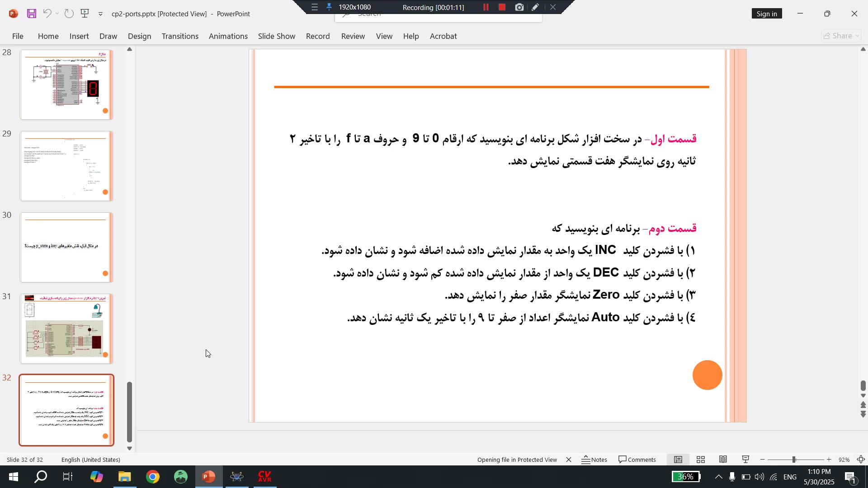Open CodeVisionAVR from the taskbar
868x488 pixels.
point(264,477)
